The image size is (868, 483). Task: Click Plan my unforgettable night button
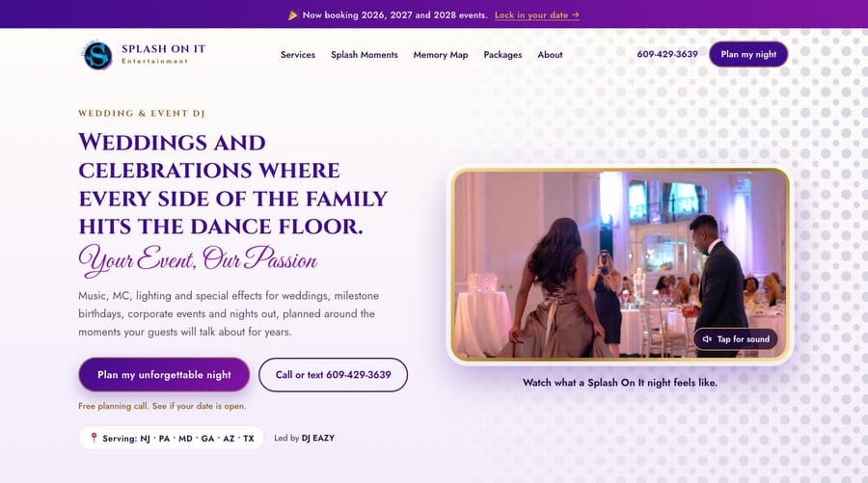tap(164, 375)
